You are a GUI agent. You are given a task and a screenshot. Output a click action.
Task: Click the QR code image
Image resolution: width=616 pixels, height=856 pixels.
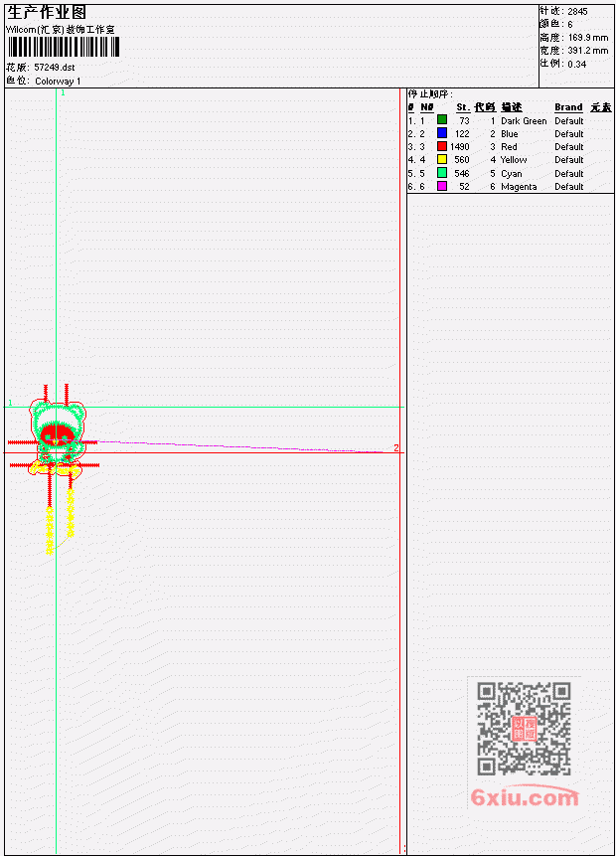click(x=524, y=728)
